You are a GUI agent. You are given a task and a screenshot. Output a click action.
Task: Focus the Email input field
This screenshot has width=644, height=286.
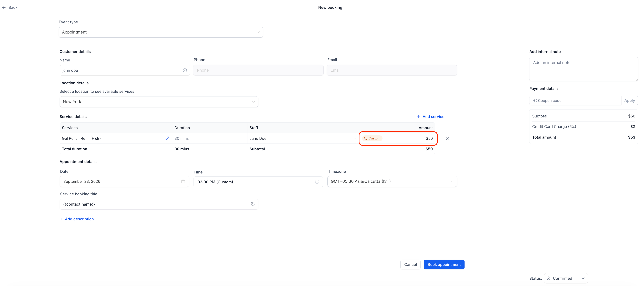coord(392,70)
